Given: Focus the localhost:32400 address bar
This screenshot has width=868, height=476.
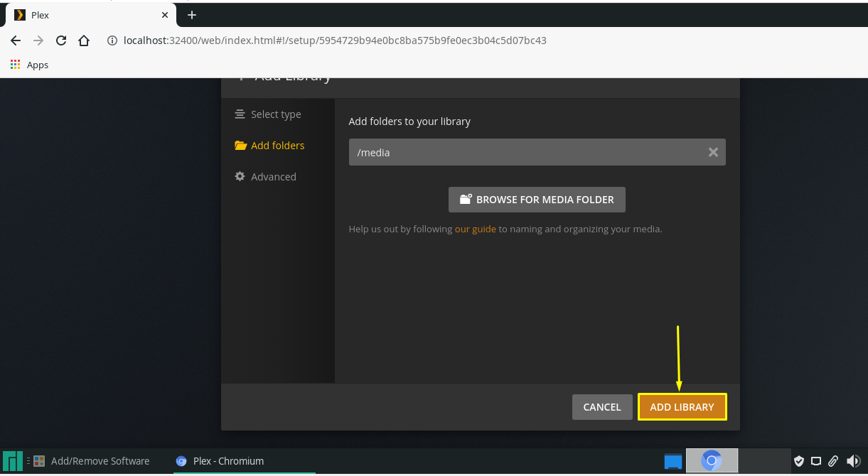Looking at the screenshot, I should point(335,40).
